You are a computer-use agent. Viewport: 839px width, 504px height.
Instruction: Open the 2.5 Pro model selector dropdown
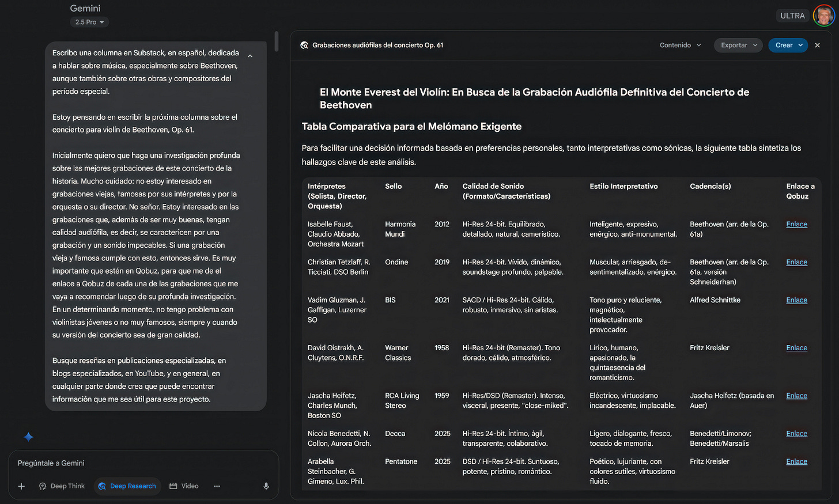(x=89, y=22)
